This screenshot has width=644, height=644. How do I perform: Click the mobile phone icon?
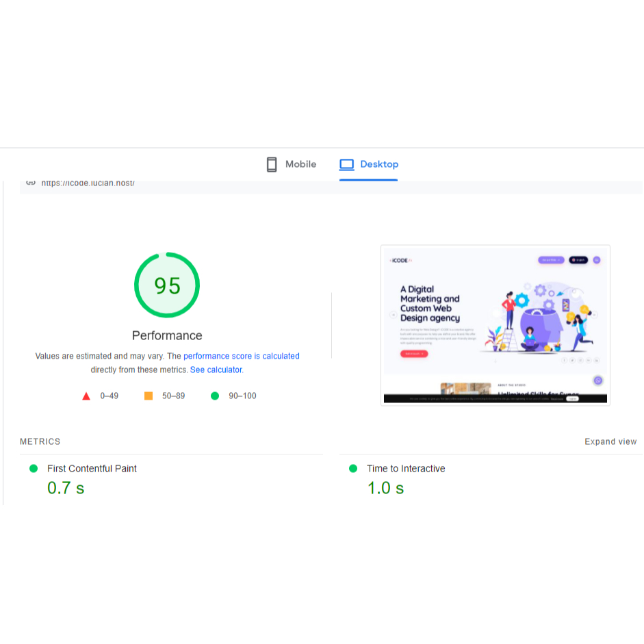pos(272,164)
